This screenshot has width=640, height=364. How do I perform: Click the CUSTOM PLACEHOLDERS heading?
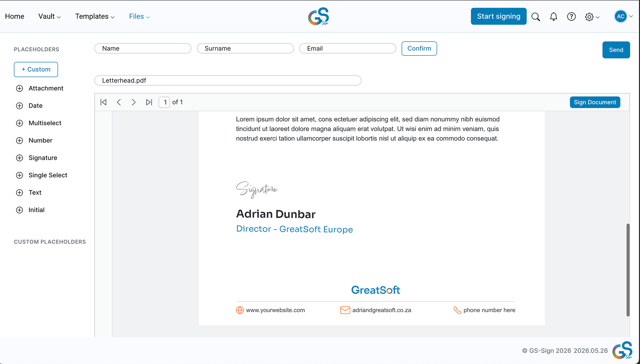(50, 242)
